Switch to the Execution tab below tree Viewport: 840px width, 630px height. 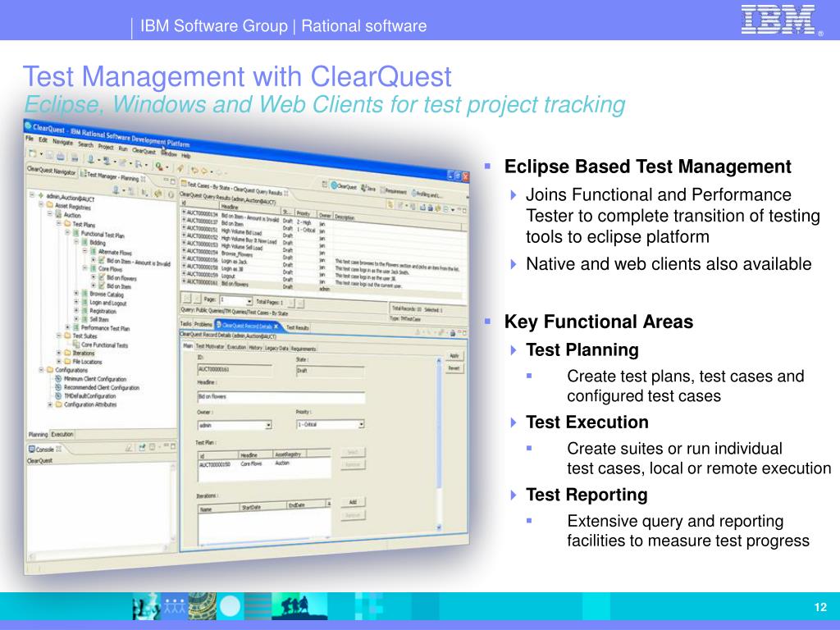(x=62, y=434)
